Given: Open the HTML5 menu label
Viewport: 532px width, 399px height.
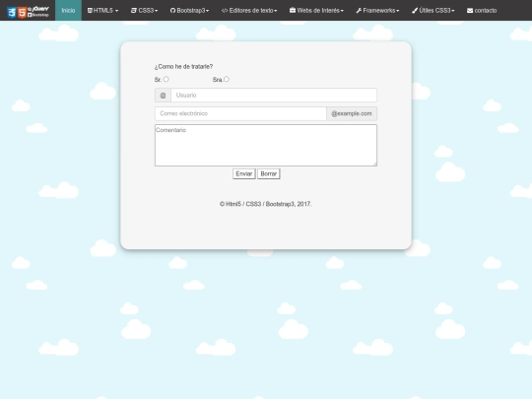Looking at the screenshot, I should point(103,11).
